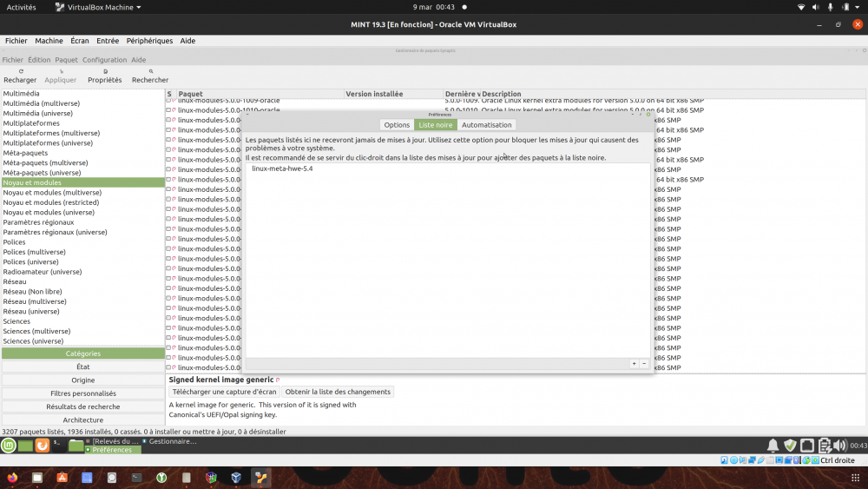
Task: Switch to the Options tab in Préférences
Action: click(397, 124)
